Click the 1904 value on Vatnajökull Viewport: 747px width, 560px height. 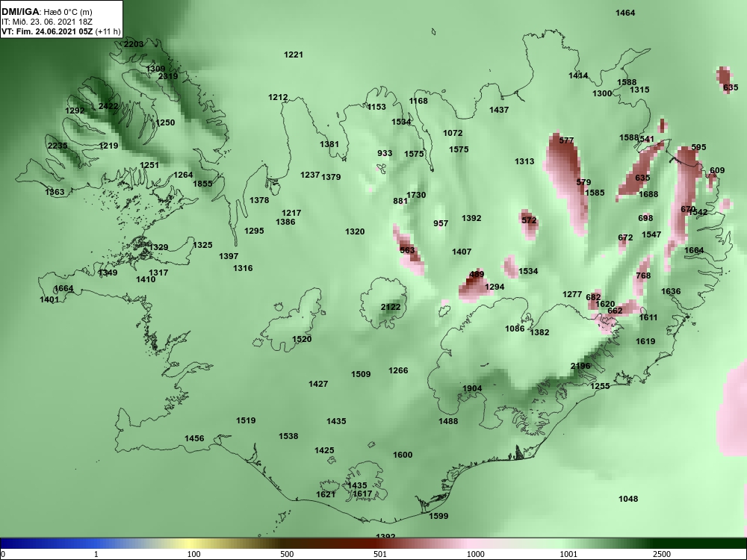pos(472,388)
